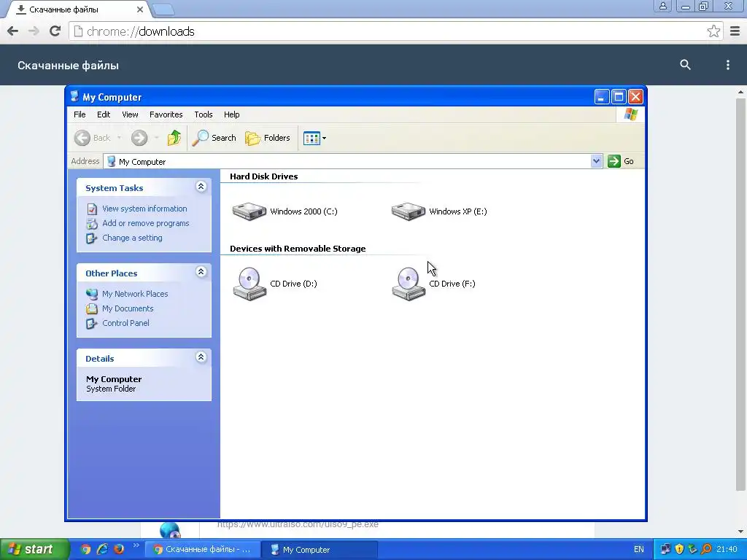Open the Windows 2000 (C:) drive icon

click(249, 211)
